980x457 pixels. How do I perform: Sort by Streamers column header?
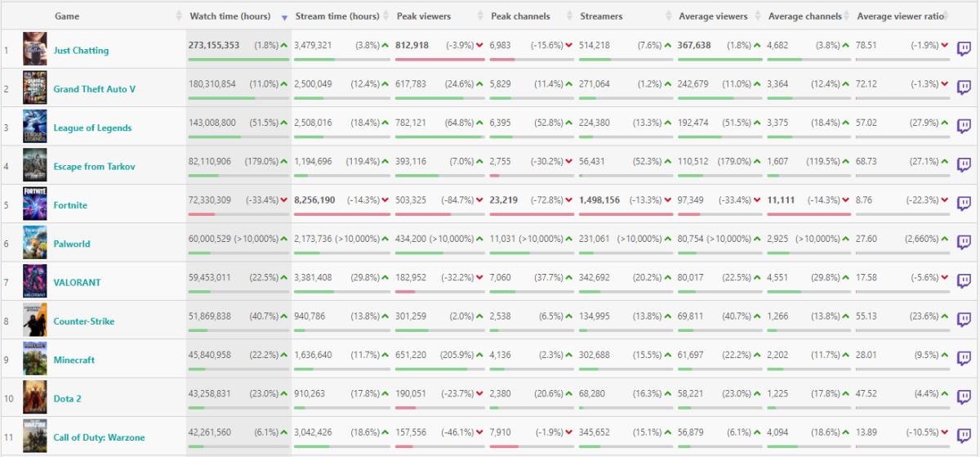point(601,16)
